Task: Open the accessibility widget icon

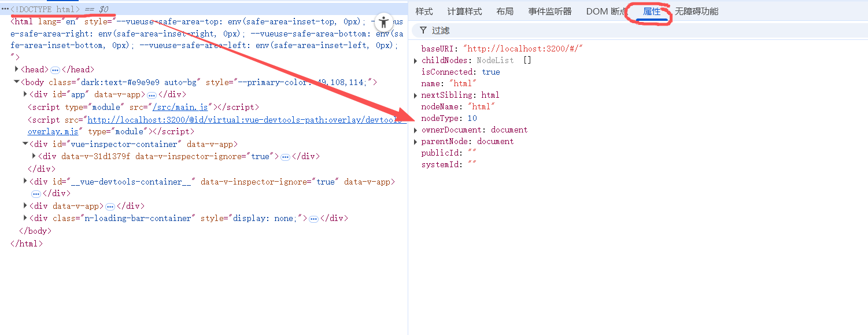Action: point(383,23)
